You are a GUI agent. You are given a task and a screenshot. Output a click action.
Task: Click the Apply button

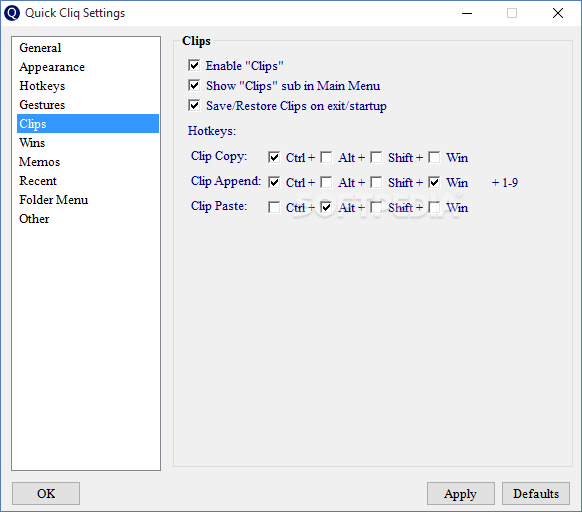point(461,493)
